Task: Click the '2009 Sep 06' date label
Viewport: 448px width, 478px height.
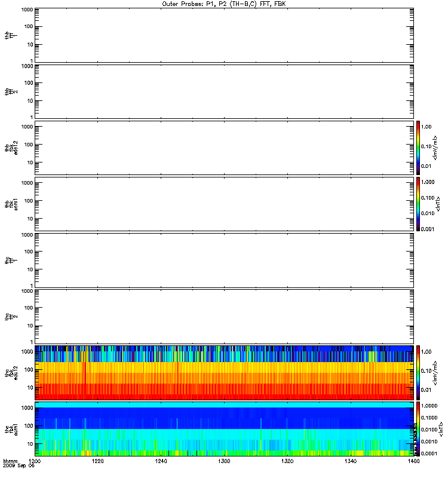Action: (x=19, y=465)
